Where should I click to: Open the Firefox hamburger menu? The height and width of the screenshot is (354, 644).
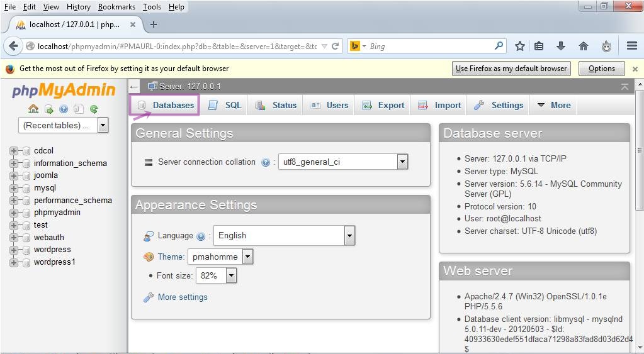pos(632,46)
